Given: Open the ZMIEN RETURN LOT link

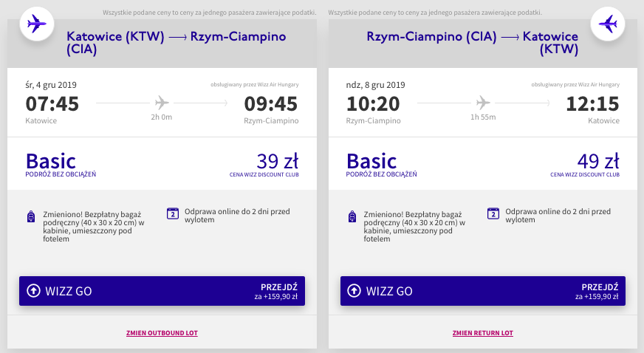Looking at the screenshot, I should pos(482,333).
